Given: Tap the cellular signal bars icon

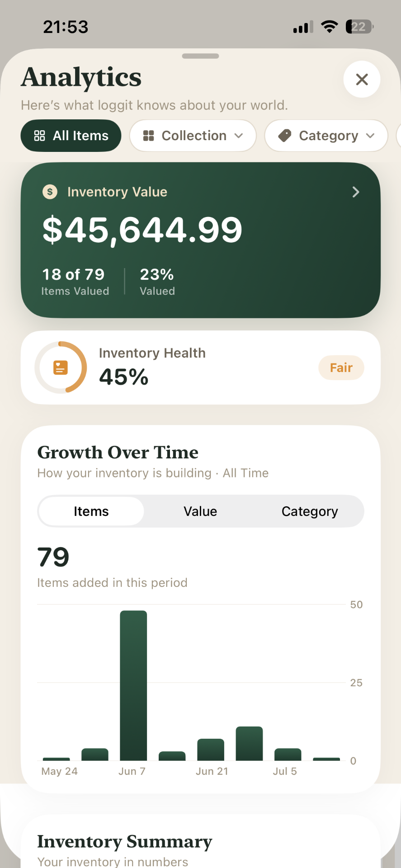Looking at the screenshot, I should (x=303, y=27).
